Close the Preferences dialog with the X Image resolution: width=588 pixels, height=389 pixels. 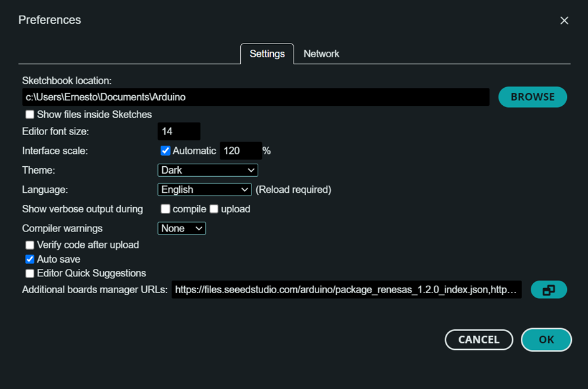[564, 21]
